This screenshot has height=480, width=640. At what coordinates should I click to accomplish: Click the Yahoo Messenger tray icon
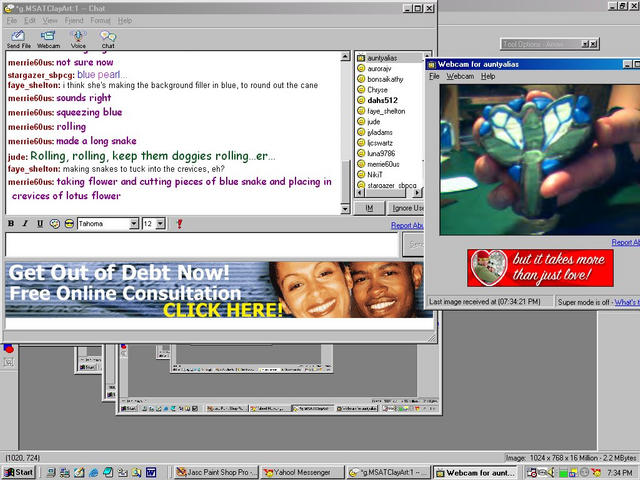pos(596,473)
